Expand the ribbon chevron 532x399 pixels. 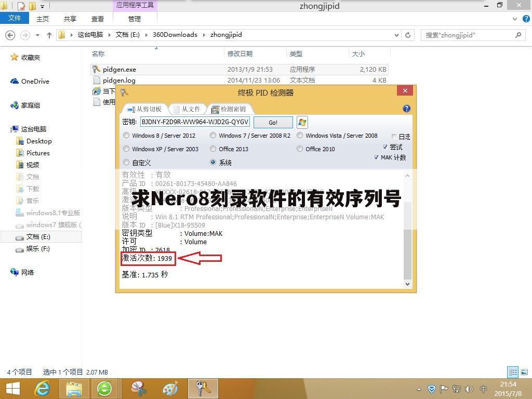515,19
